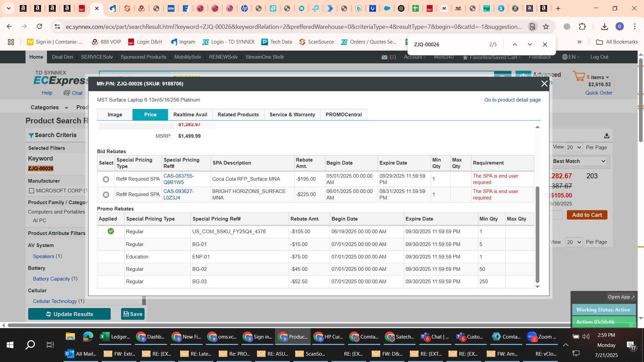
Task: Open the upper Per Page 20 dropdown
Action: click(x=574, y=147)
